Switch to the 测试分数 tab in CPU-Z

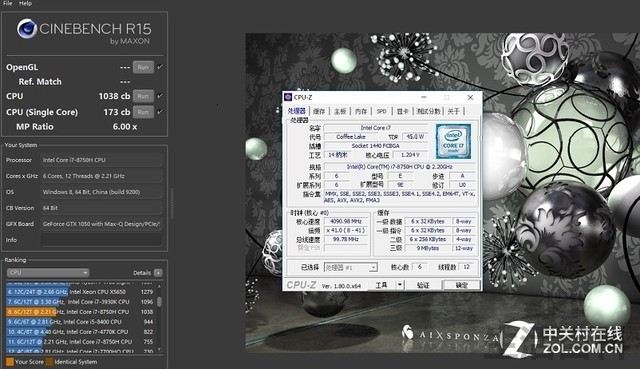pyautogui.click(x=429, y=111)
